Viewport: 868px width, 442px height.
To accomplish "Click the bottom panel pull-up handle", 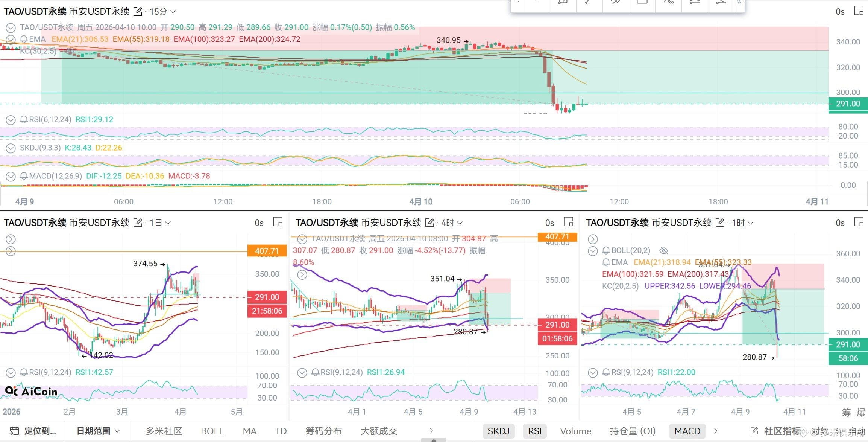I will [434, 440].
